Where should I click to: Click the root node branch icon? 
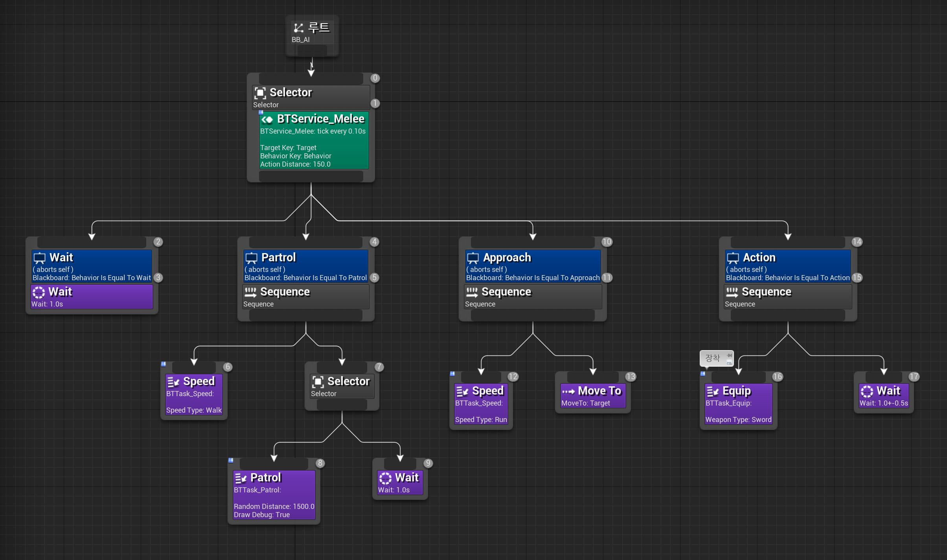coord(298,28)
